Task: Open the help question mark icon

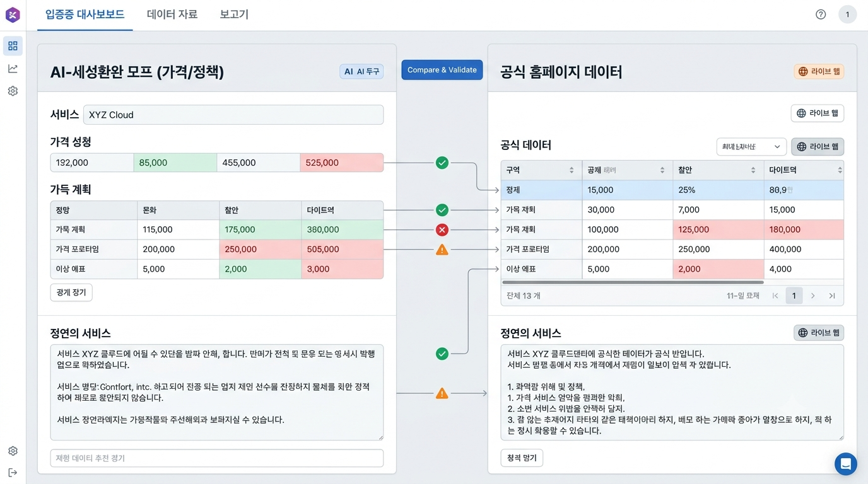Action: [821, 14]
